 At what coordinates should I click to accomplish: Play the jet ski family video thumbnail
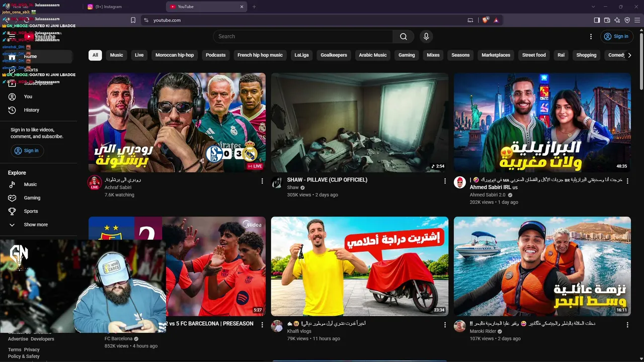542,266
